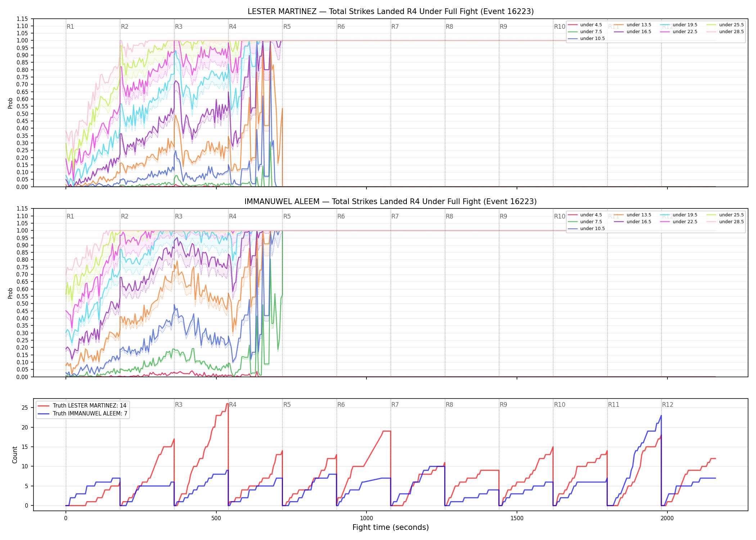Select 'under 25.5' legend entry in Aleem chart

725,215
